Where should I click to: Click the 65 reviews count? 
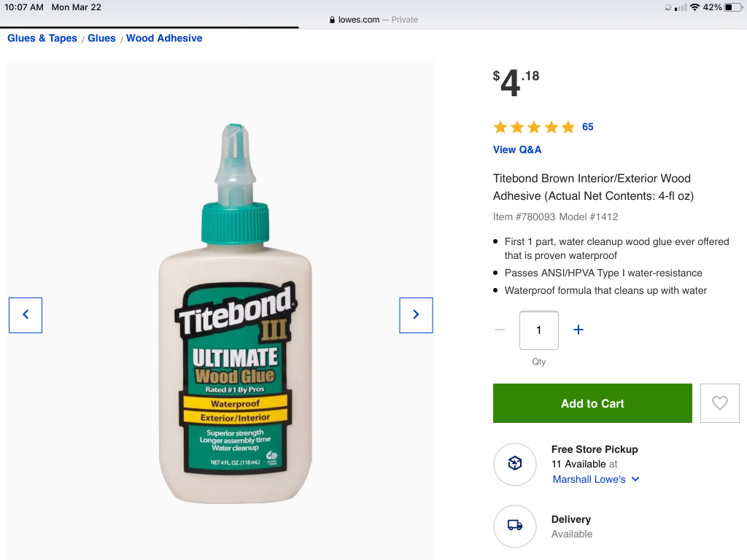coord(587,127)
